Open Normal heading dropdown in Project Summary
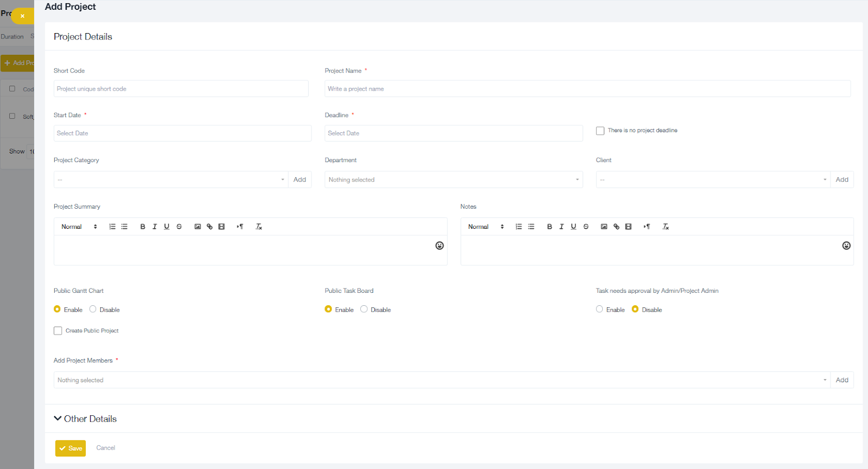868x469 pixels. pyautogui.click(x=79, y=227)
